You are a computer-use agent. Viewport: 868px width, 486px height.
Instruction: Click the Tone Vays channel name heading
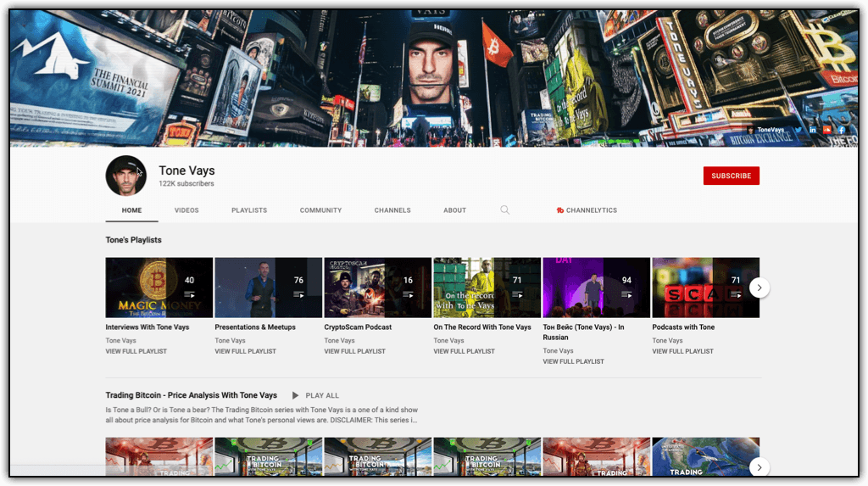[x=186, y=170]
